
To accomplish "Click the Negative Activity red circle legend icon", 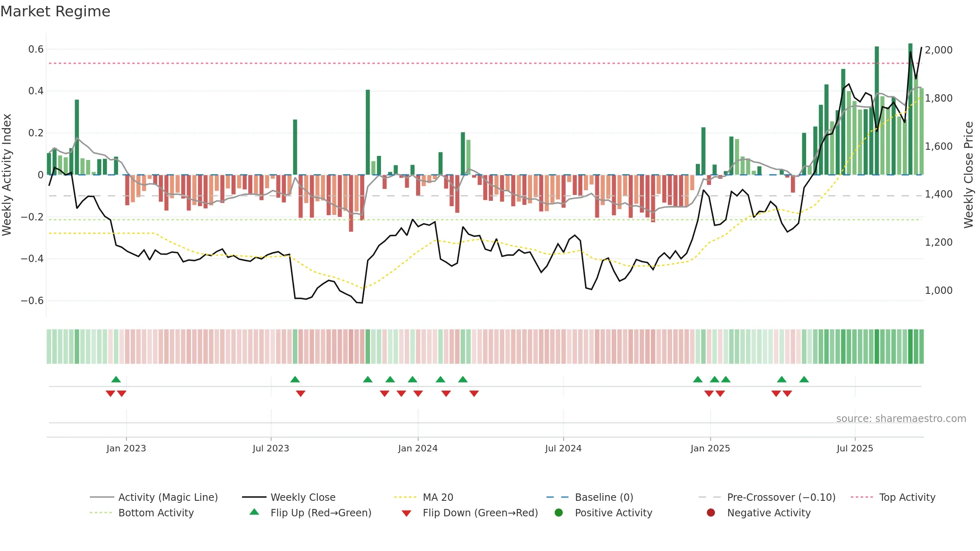I will pyautogui.click(x=711, y=513).
